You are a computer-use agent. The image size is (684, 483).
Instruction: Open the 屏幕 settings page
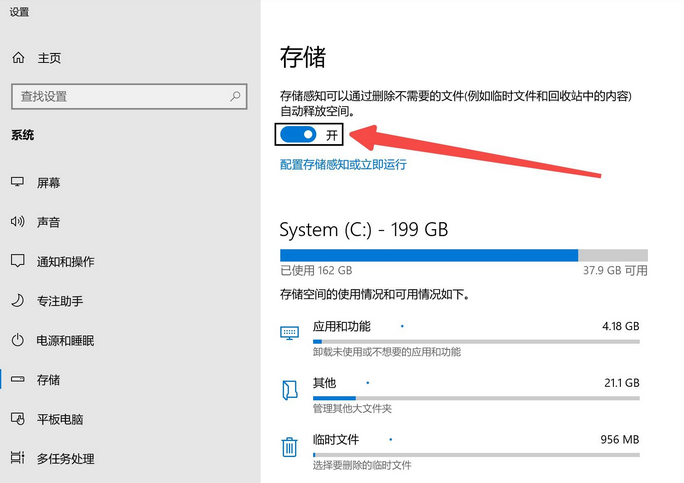(x=48, y=183)
